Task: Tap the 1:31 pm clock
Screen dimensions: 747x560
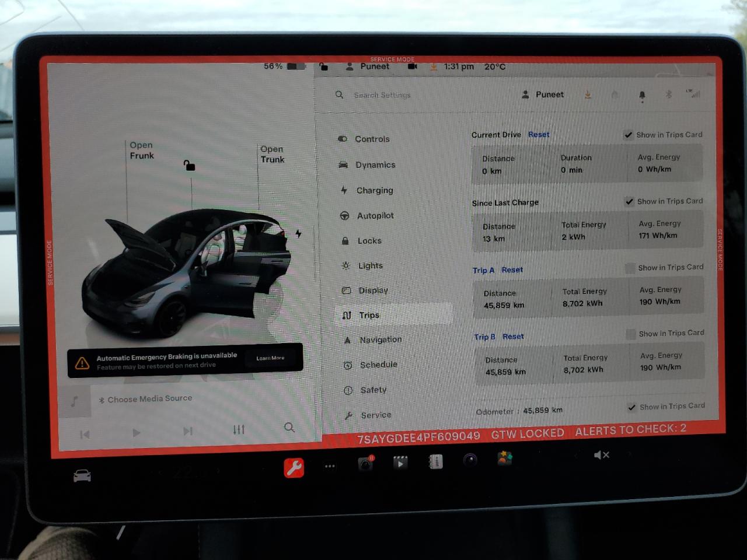Action: pos(459,66)
